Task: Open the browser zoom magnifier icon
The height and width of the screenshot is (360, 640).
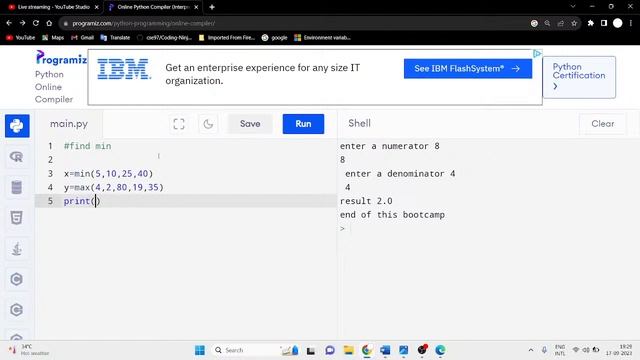Action: click(547, 23)
